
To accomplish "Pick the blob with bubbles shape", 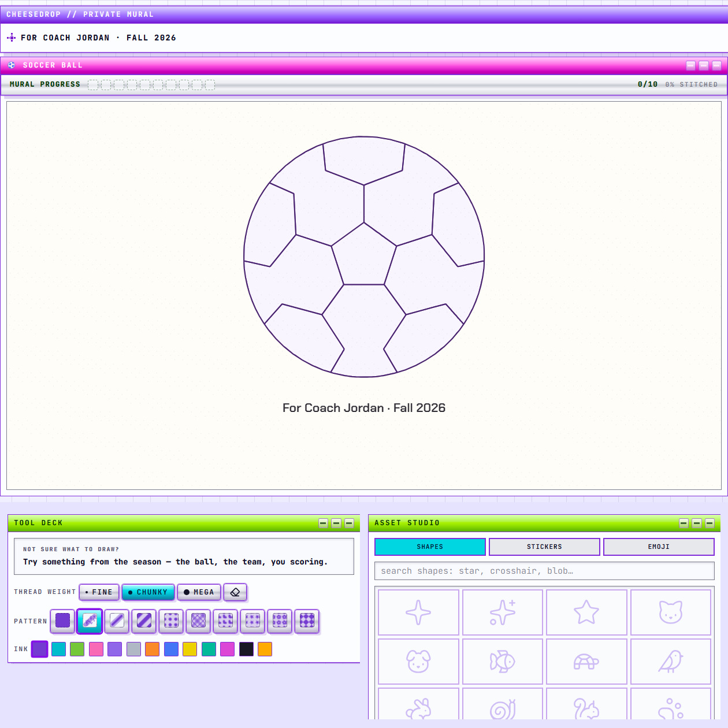I will click(x=671, y=704).
